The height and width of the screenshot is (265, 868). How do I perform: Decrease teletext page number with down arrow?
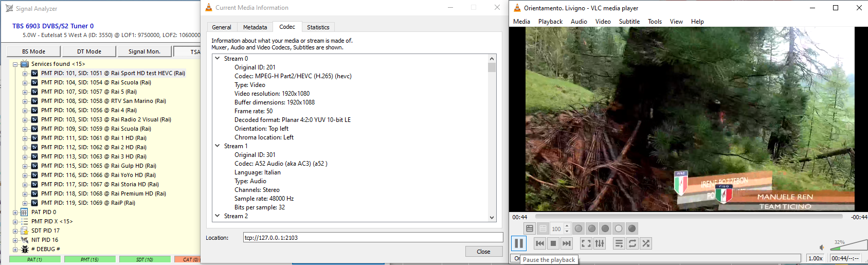pos(567,232)
